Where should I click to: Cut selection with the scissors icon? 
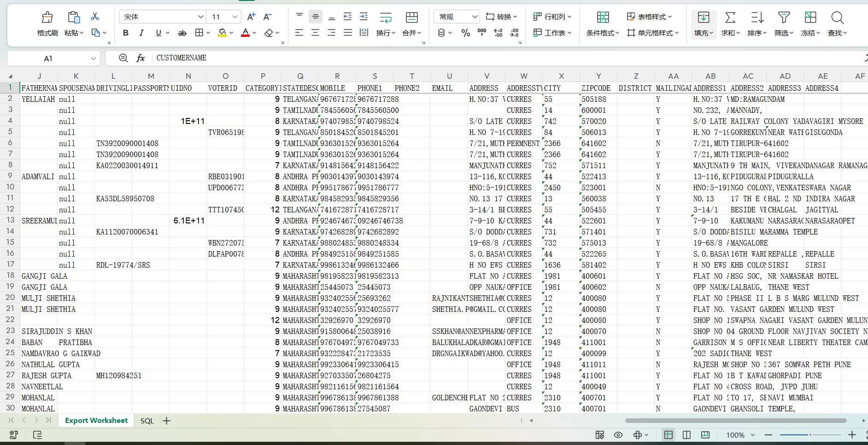pyautogui.click(x=95, y=17)
